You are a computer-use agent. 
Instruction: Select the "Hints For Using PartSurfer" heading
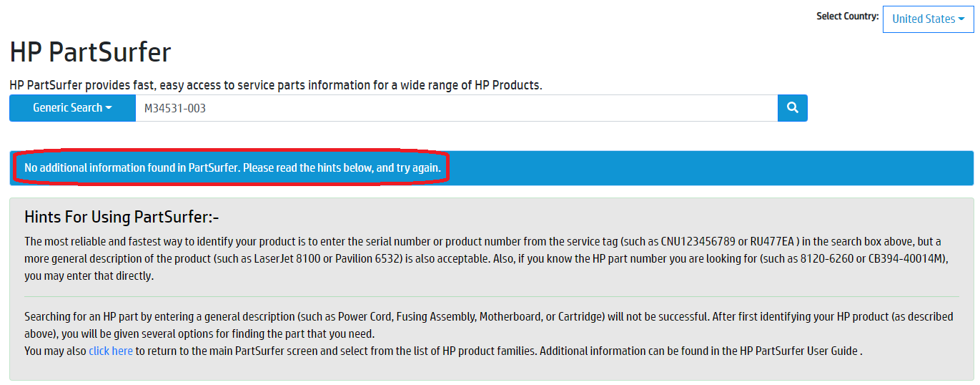121,217
